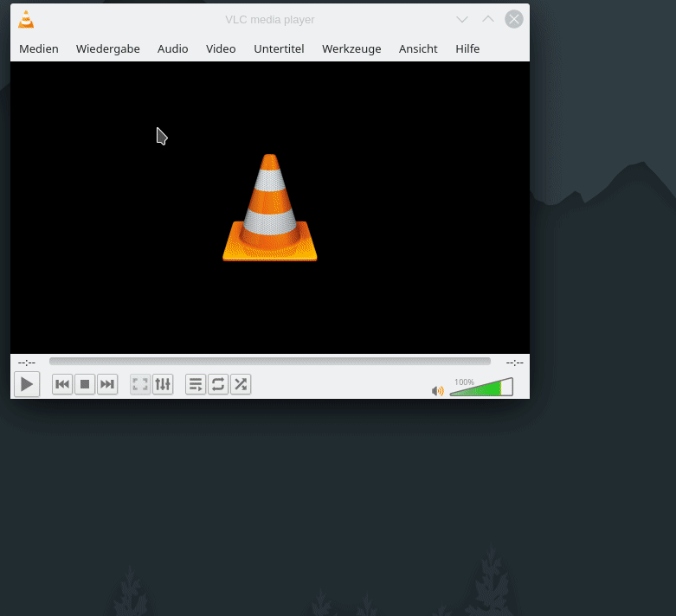Viewport: 676px width, 616px height.
Task: Click the VLC cone icon in title bar
Action: coord(26,19)
